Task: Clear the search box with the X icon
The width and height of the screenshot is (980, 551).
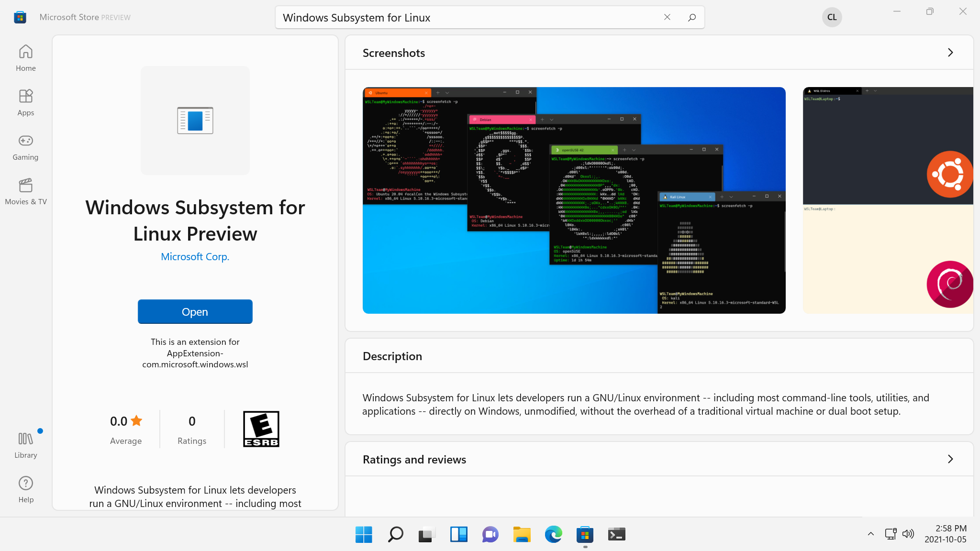Action: point(667,17)
